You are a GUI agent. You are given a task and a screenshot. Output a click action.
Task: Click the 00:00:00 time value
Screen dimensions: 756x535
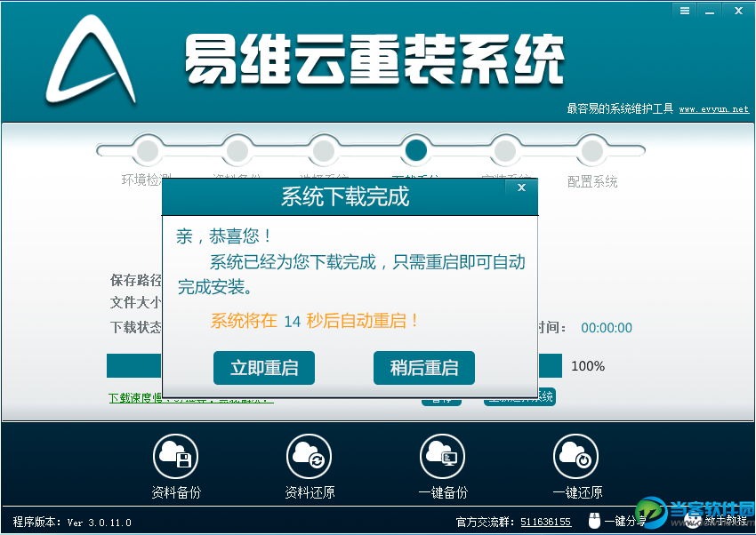click(x=607, y=328)
